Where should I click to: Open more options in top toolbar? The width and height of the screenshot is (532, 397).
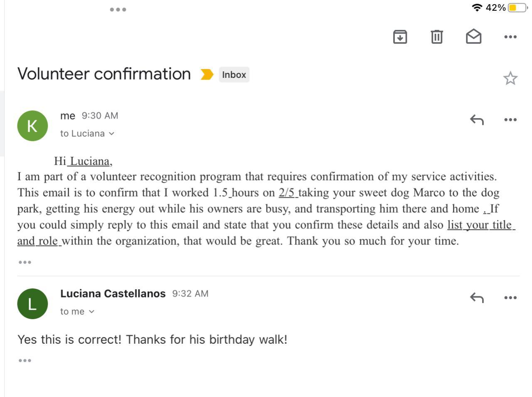click(510, 37)
